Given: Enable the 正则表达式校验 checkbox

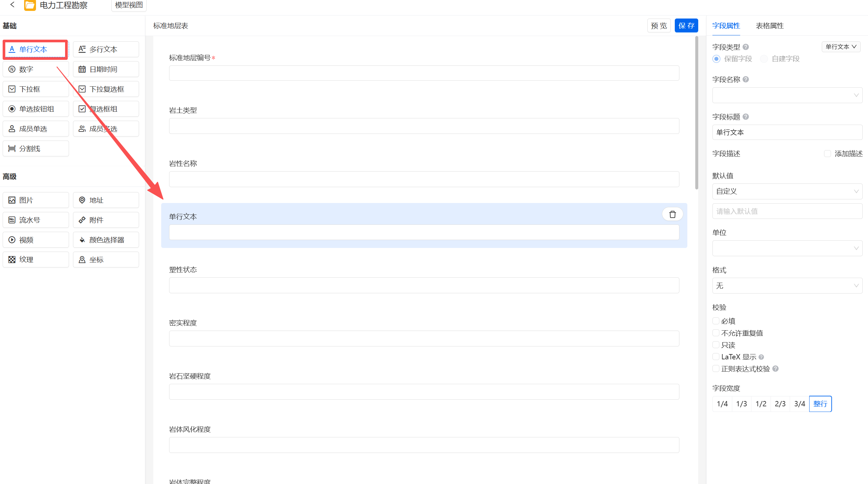Looking at the screenshot, I should (x=716, y=369).
